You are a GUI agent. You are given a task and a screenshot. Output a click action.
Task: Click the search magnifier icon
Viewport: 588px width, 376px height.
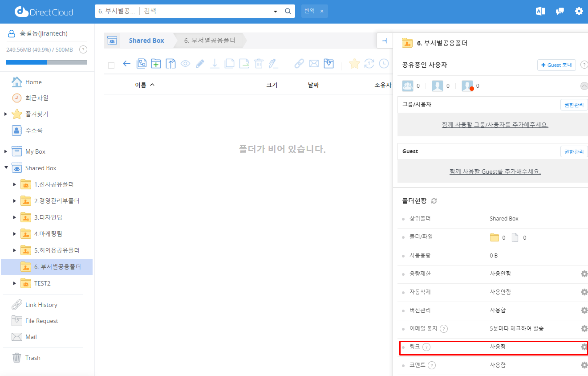pyautogui.click(x=288, y=11)
